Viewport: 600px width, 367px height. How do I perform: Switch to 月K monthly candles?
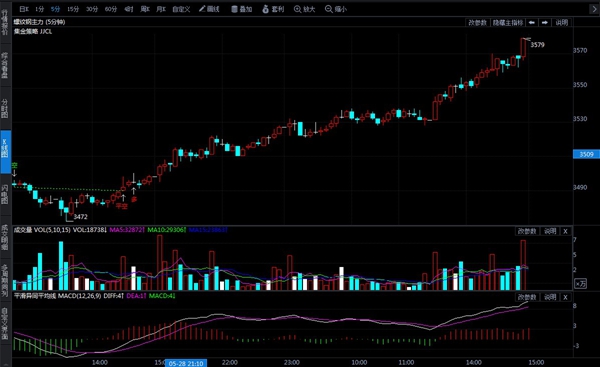coord(161,9)
